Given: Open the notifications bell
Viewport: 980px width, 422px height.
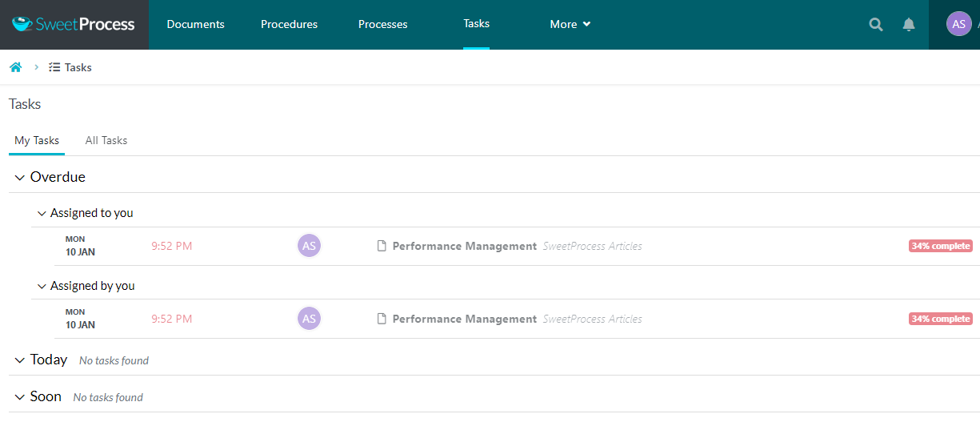Looking at the screenshot, I should click(x=909, y=24).
